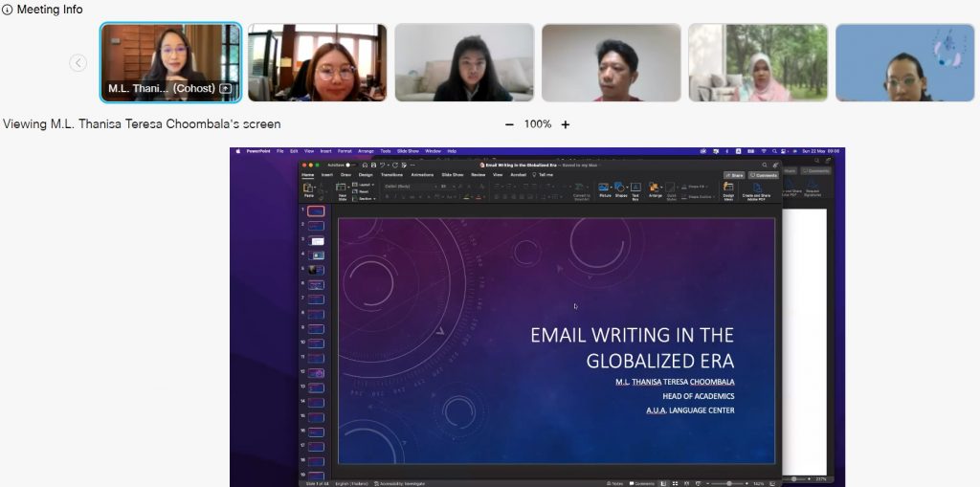980x487 pixels.
Task: Open Slide Show menu in macOS menu bar
Action: 408,151
